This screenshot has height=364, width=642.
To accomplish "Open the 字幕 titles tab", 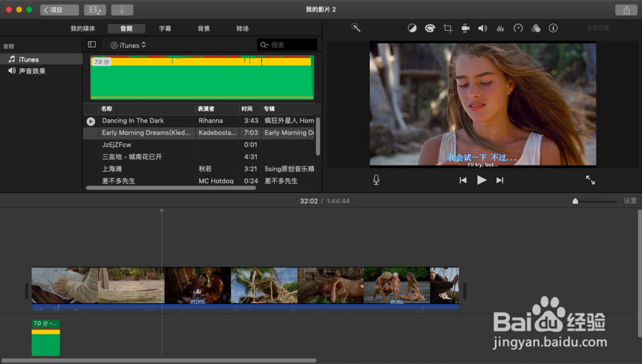I will pos(165,28).
